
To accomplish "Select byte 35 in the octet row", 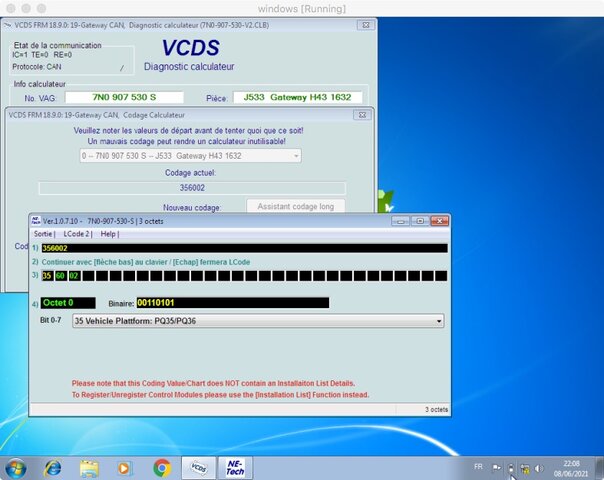I will pos(47,276).
